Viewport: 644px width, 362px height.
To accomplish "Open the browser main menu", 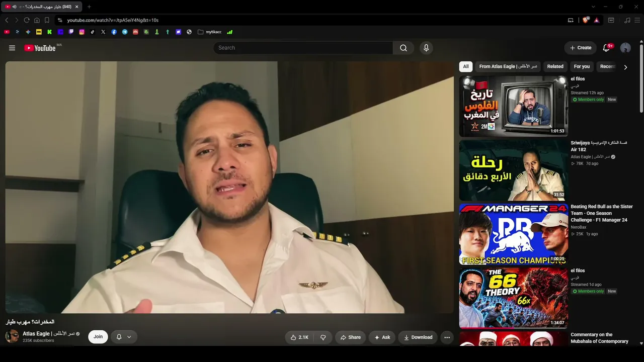I will click(637, 20).
